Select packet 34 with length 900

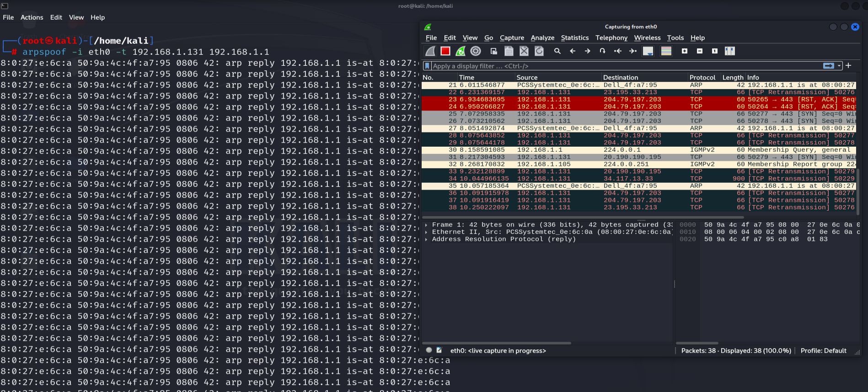coord(638,179)
